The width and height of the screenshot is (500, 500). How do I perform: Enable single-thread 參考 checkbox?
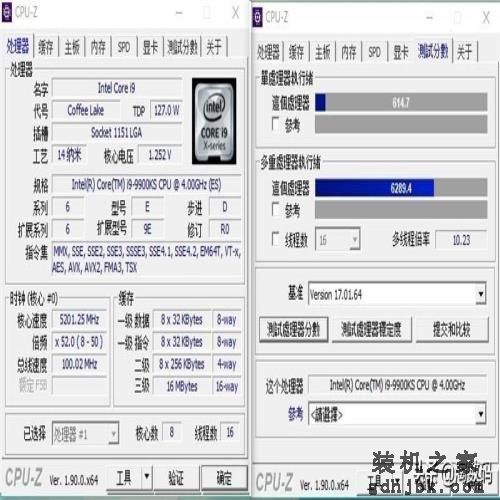276,124
